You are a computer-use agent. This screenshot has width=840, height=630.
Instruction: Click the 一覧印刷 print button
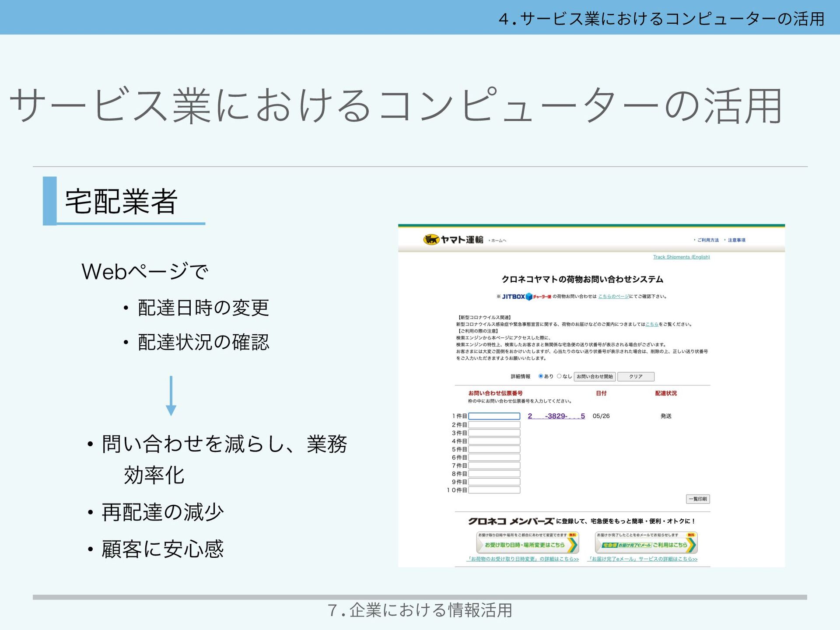tap(697, 499)
